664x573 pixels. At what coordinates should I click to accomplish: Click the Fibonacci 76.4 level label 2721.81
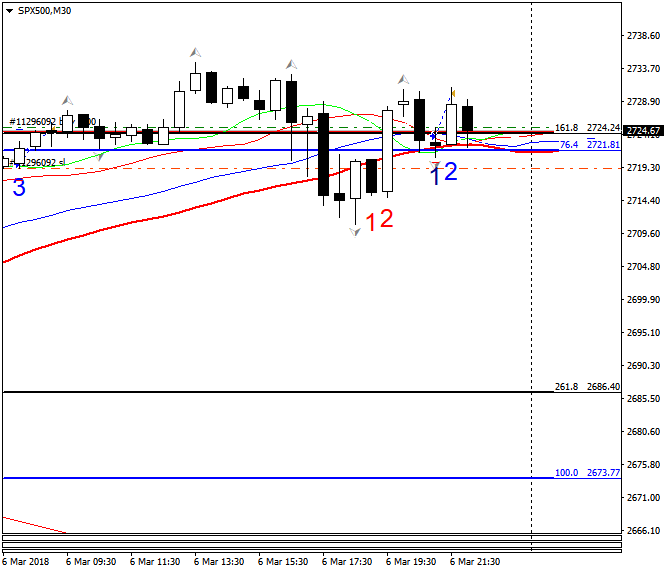[x=589, y=145]
